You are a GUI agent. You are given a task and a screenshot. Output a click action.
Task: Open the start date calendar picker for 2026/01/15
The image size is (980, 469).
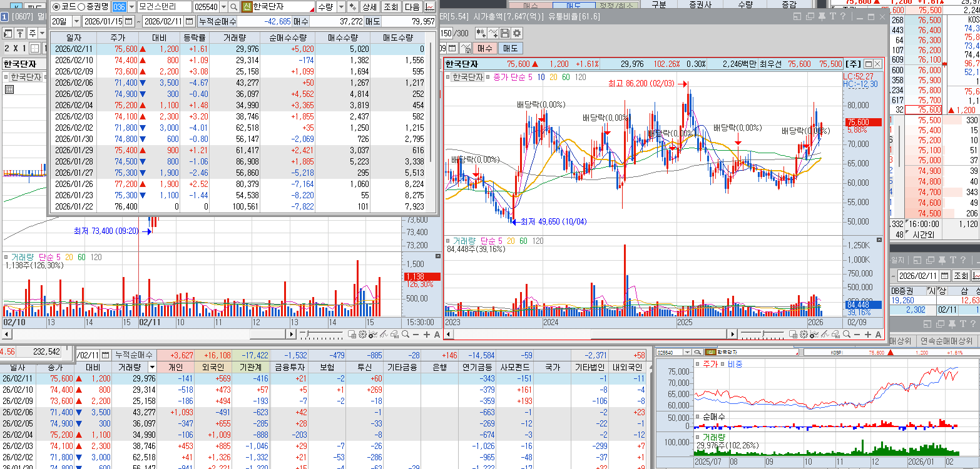[129, 21]
